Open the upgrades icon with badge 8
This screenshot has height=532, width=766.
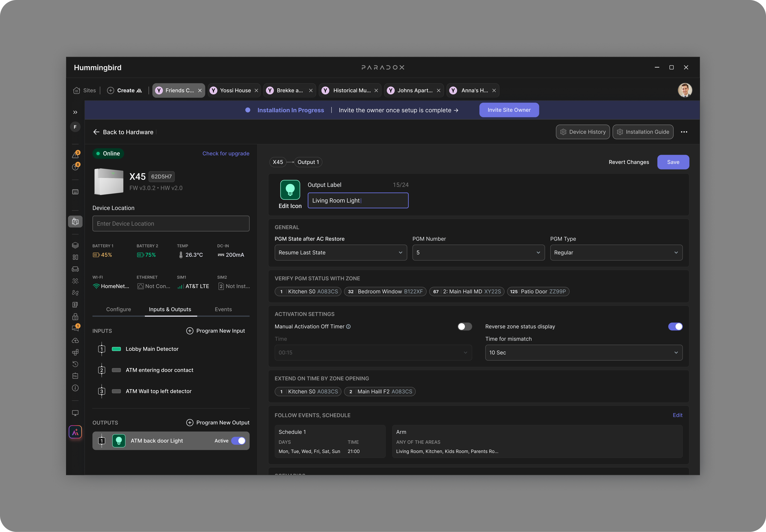point(76,166)
